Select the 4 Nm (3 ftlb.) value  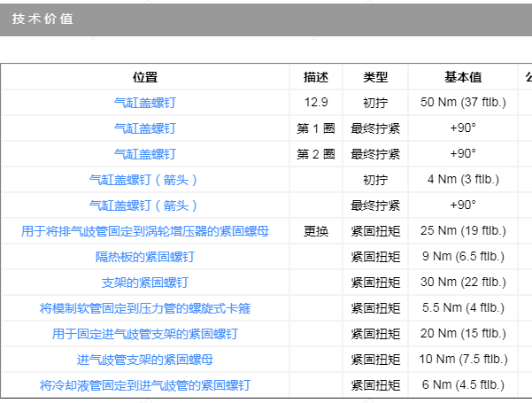click(x=463, y=179)
